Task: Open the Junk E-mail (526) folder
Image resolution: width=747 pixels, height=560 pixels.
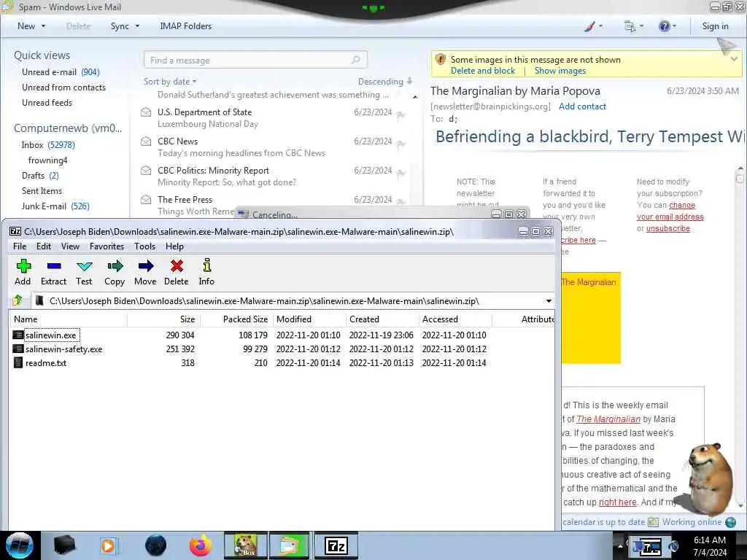Action: tap(55, 206)
